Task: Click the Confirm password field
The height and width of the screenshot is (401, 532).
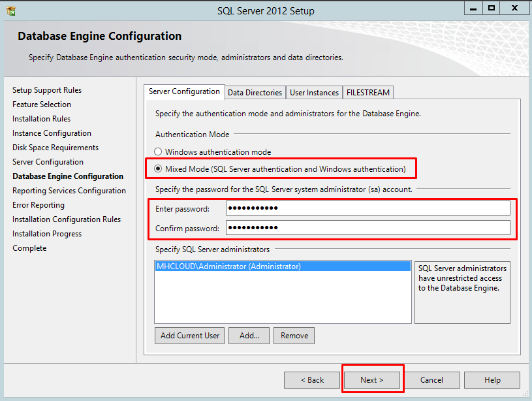Action: 368,228
